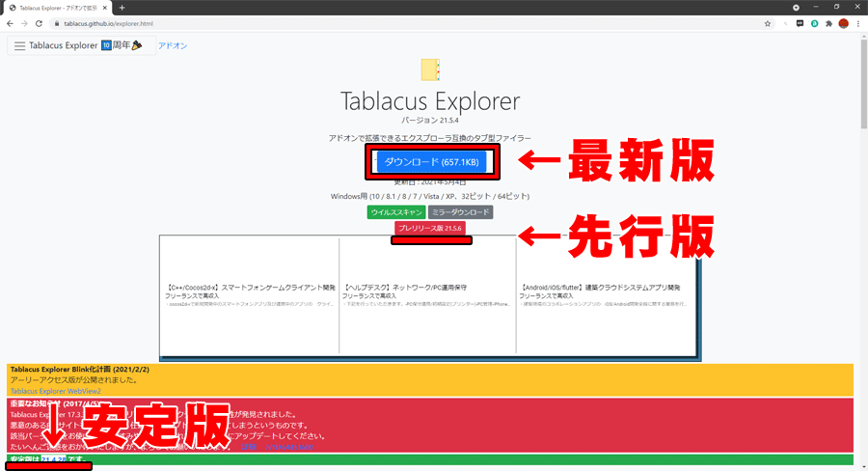Click the green ウイルススキャン button

coord(396,212)
